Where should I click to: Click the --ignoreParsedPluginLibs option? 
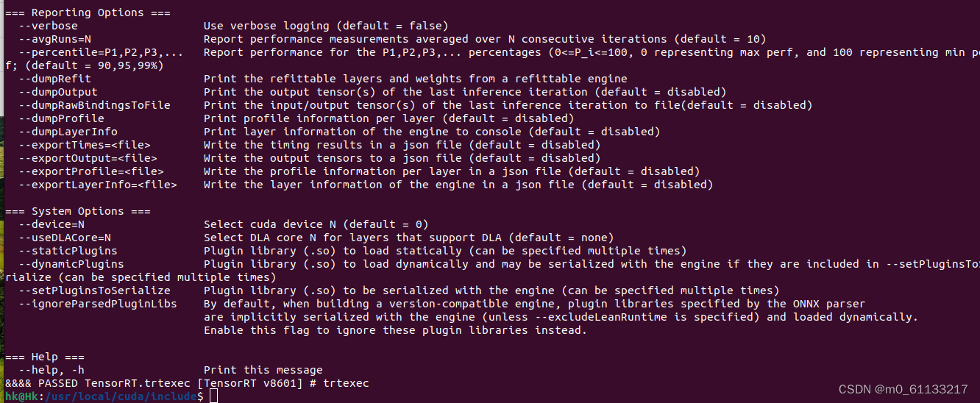click(x=98, y=304)
